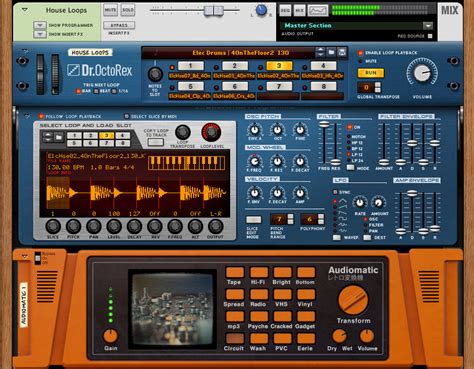Collapse the House Loops mix channel
Viewport: 474px width, 369px height.
[25, 10]
